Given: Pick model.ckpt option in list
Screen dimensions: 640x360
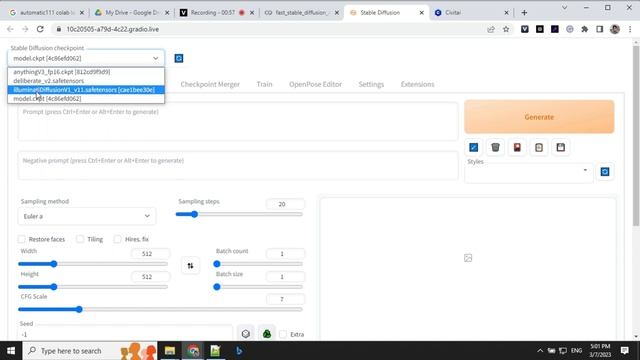Looking at the screenshot, I should (86, 99).
